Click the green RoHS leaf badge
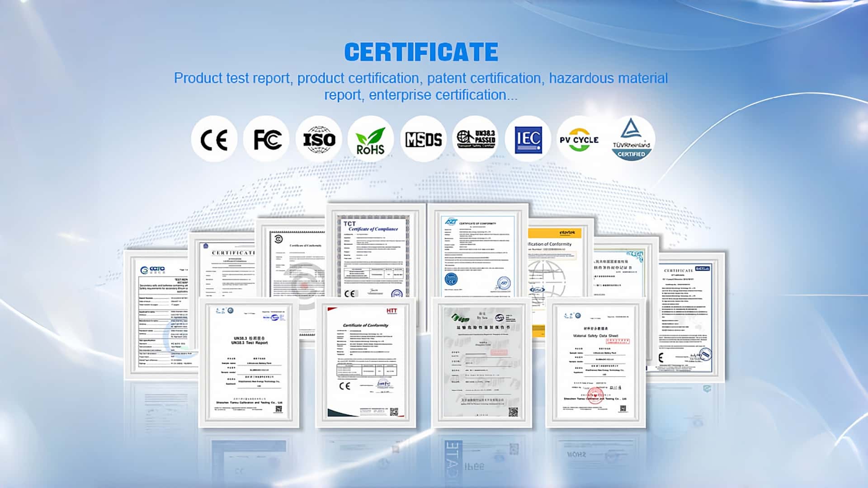Viewport: 868px width, 488px height. (371, 139)
